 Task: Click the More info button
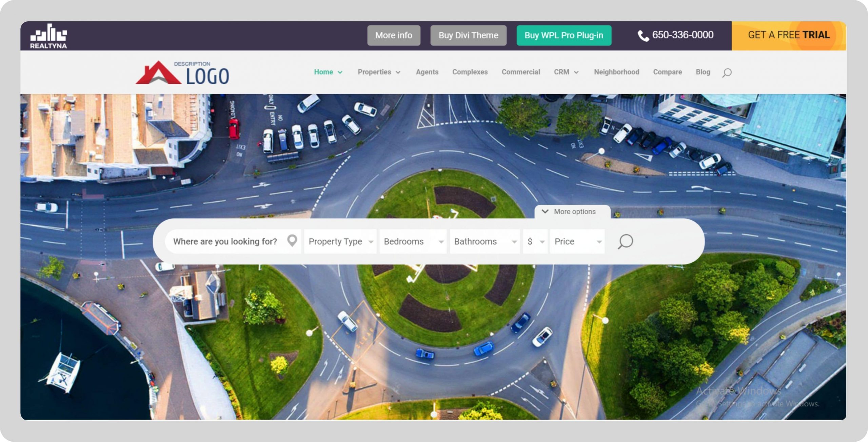(x=393, y=35)
